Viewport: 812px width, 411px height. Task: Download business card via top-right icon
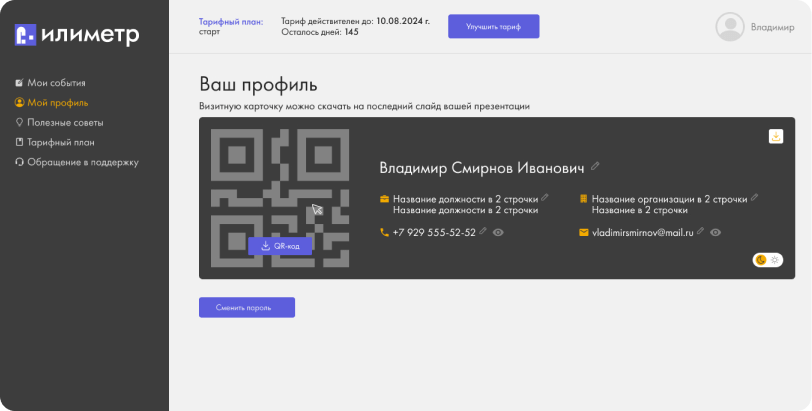pos(776,137)
